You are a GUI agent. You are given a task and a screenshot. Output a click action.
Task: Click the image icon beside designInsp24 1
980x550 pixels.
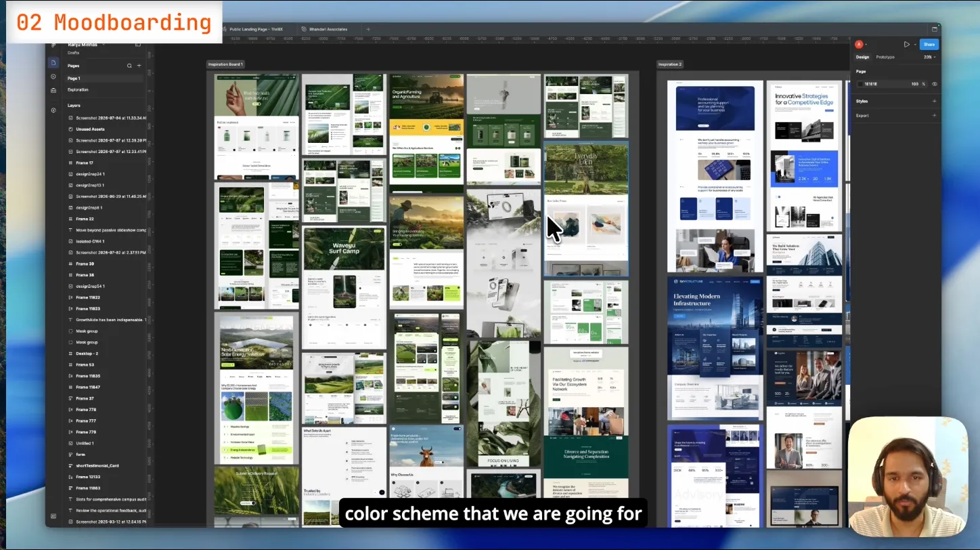(70, 174)
